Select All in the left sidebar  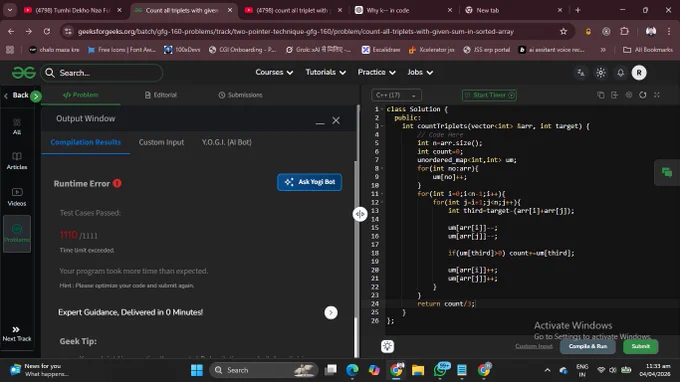16,127
